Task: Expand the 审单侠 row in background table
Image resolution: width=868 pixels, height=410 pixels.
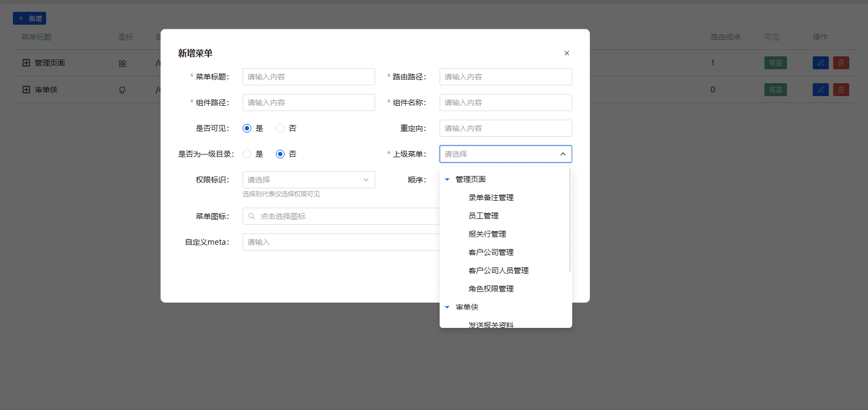Action: pos(26,90)
